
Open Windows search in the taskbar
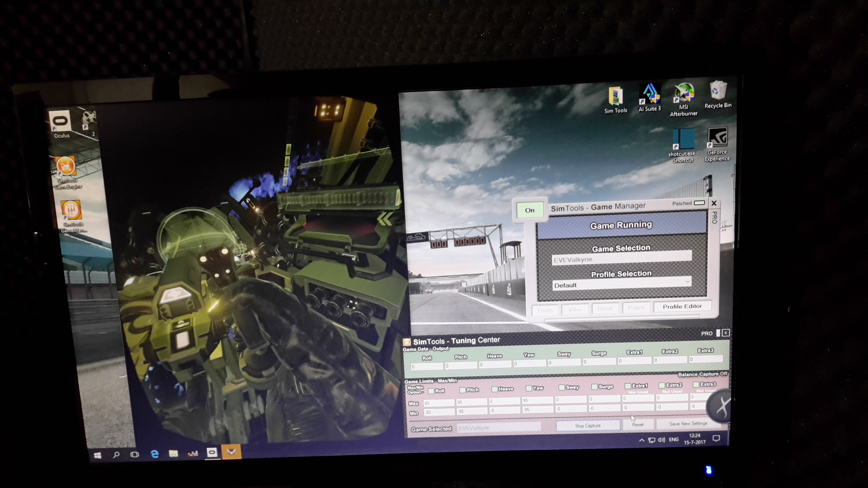tap(116, 454)
